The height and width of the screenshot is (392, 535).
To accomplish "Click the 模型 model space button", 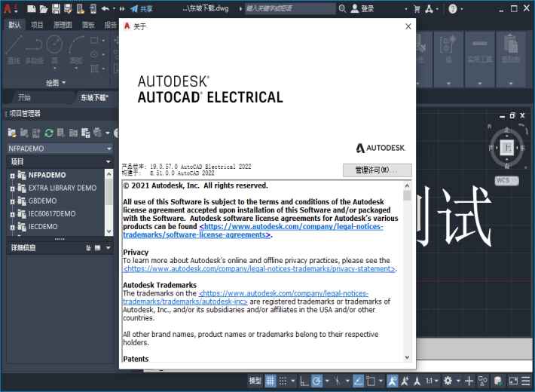I will tap(255, 381).
